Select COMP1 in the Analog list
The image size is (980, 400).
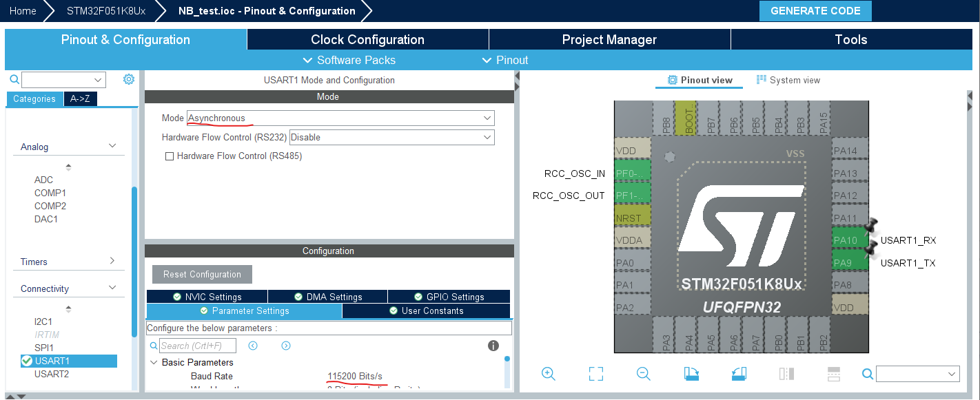(x=50, y=193)
